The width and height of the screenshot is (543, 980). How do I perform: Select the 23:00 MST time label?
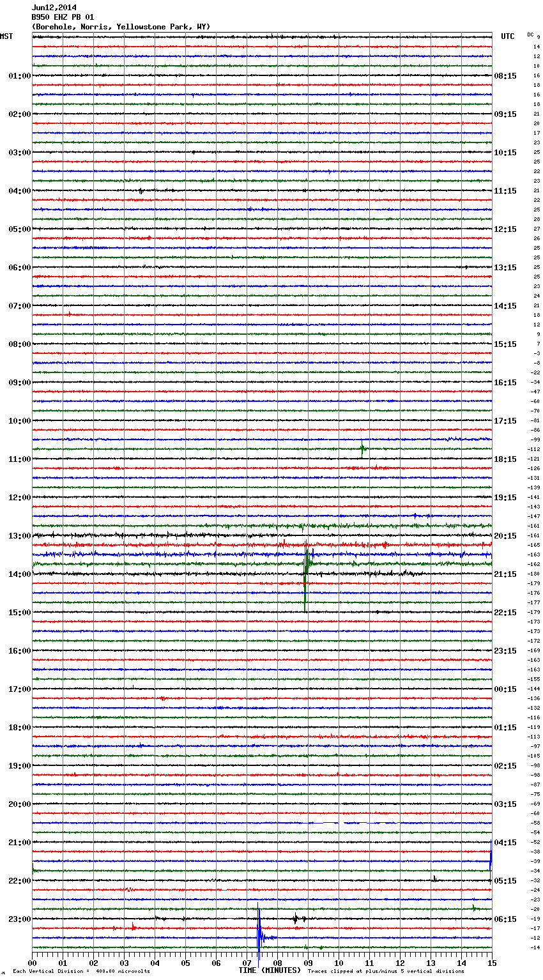click(20, 919)
